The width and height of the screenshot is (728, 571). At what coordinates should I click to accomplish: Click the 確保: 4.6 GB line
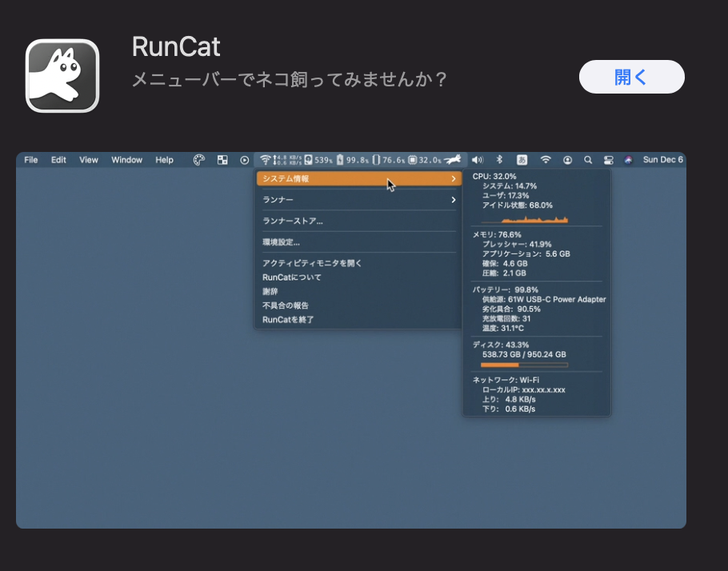[x=505, y=264]
